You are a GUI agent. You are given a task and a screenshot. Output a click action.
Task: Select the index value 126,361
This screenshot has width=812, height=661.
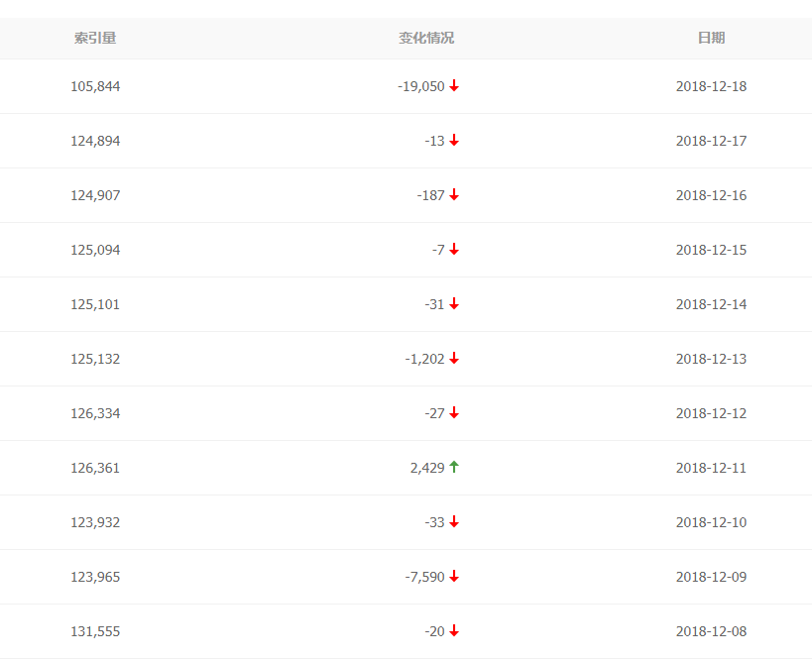[95, 468]
